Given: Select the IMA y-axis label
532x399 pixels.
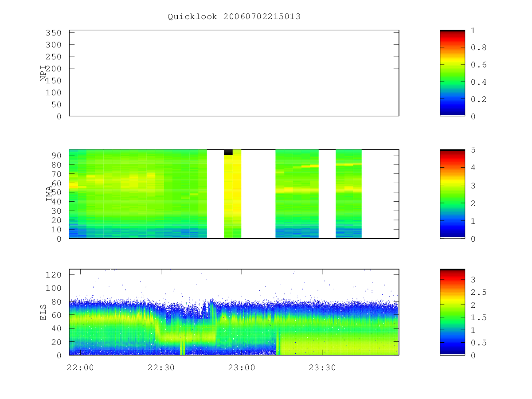Looking at the screenshot, I should pos(50,194).
